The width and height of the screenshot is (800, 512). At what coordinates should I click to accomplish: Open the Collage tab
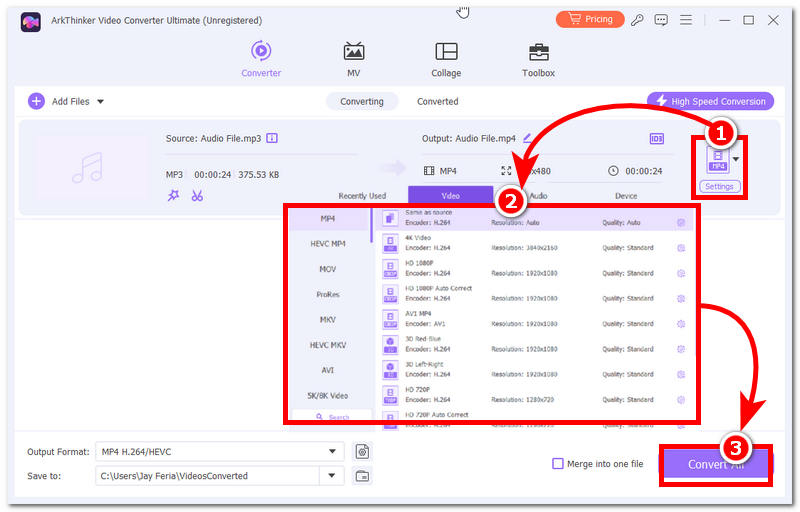click(x=446, y=59)
